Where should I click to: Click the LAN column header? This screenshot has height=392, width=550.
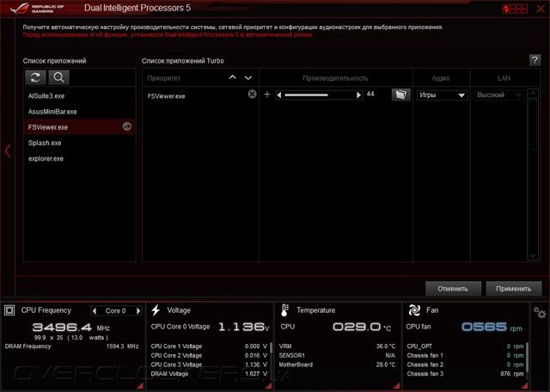pos(504,78)
